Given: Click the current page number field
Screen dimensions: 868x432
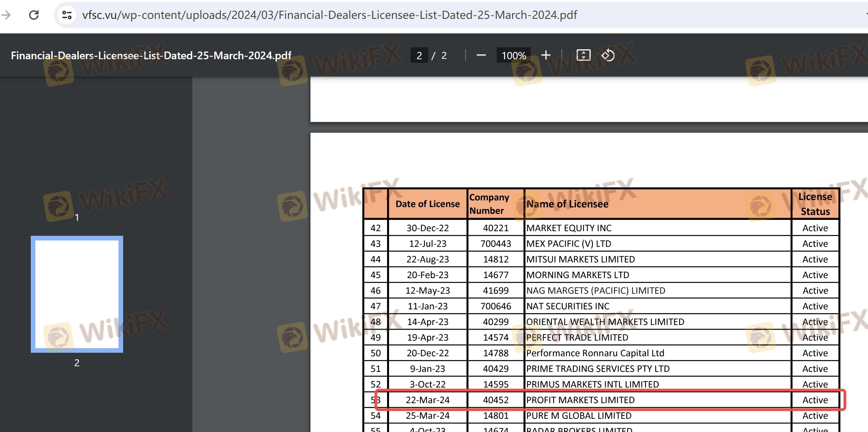Looking at the screenshot, I should pyautogui.click(x=419, y=55).
